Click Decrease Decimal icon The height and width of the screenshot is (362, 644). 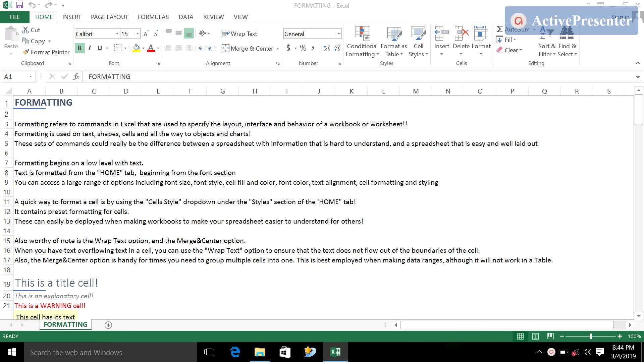point(337,48)
